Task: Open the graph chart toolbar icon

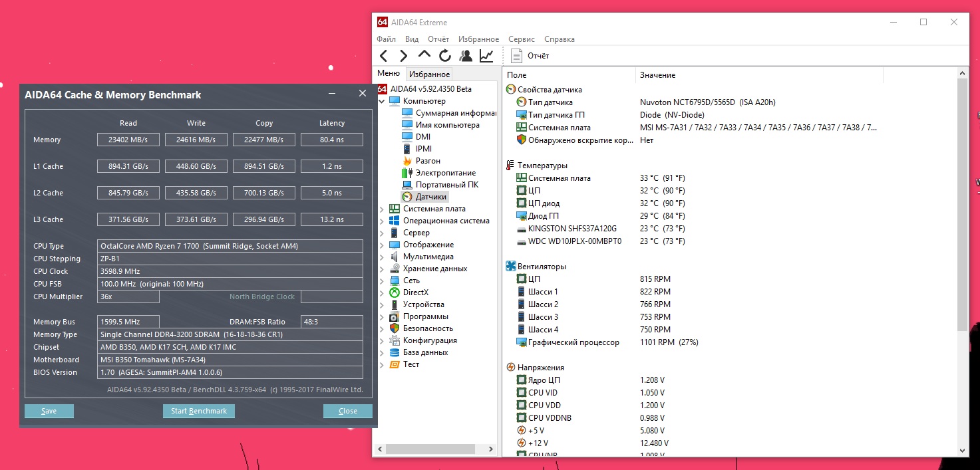Action: tap(486, 56)
